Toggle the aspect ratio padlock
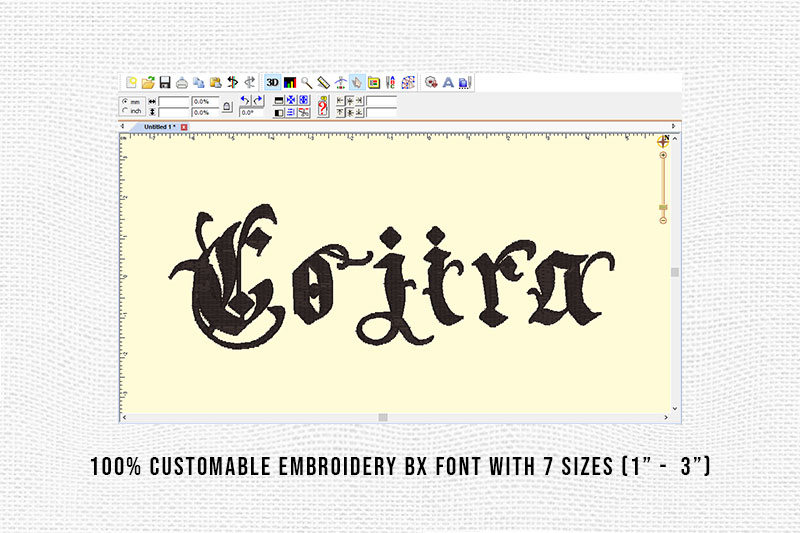800x533 pixels. 228,106
